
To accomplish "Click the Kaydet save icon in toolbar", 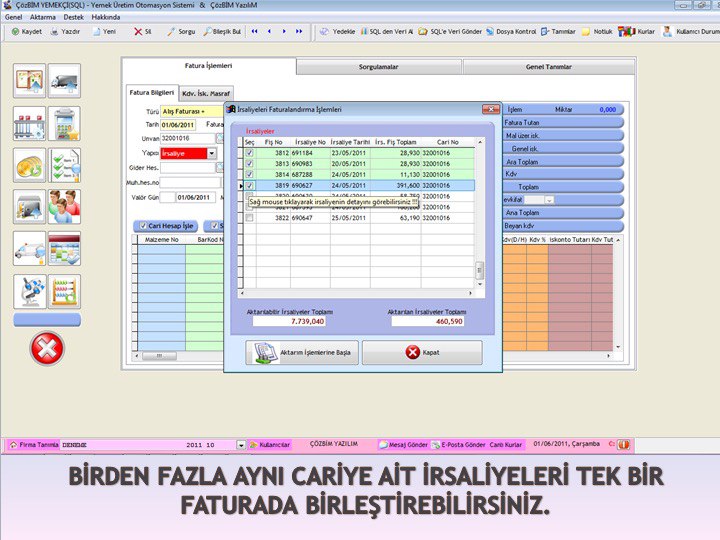I will pos(26,32).
